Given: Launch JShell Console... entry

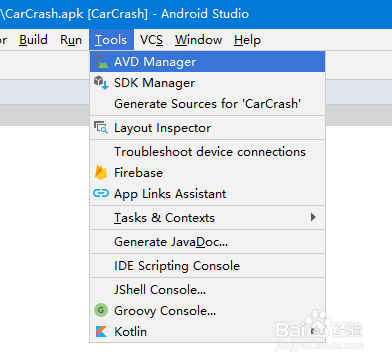Looking at the screenshot, I should pos(207,290).
